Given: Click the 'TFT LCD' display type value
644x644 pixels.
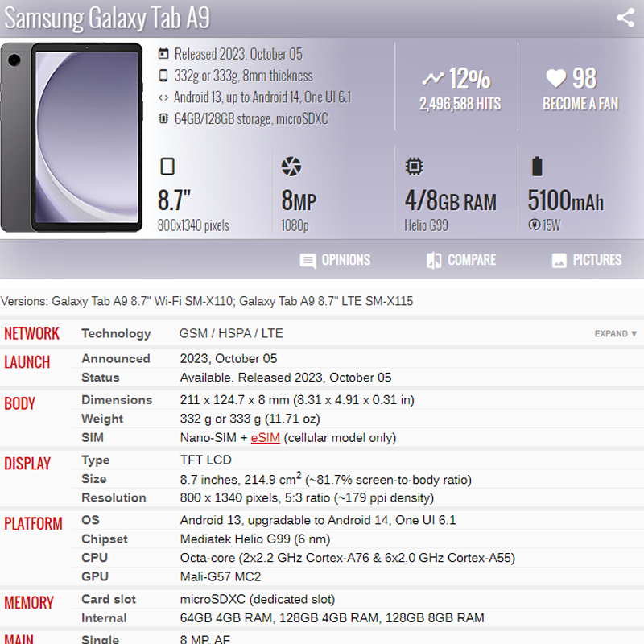Looking at the screenshot, I should (x=206, y=460).
